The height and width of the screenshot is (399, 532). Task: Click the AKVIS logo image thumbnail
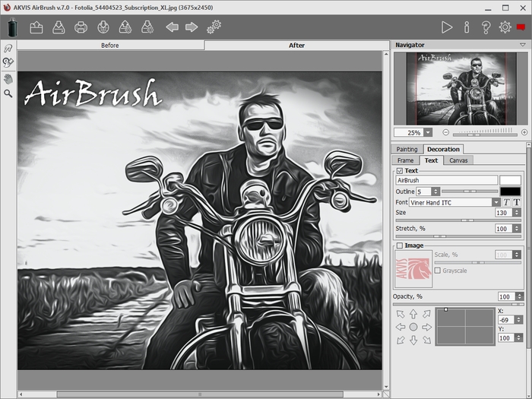(413, 269)
